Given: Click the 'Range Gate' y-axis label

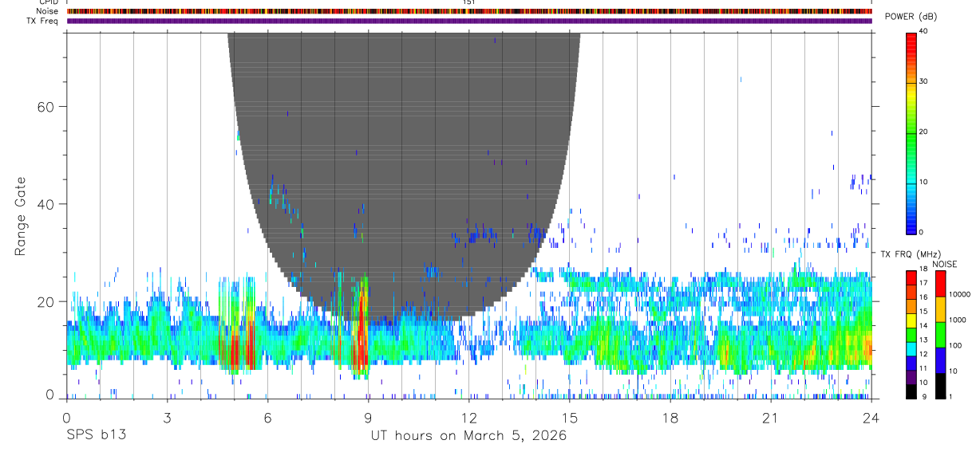Looking at the screenshot, I should point(21,216).
